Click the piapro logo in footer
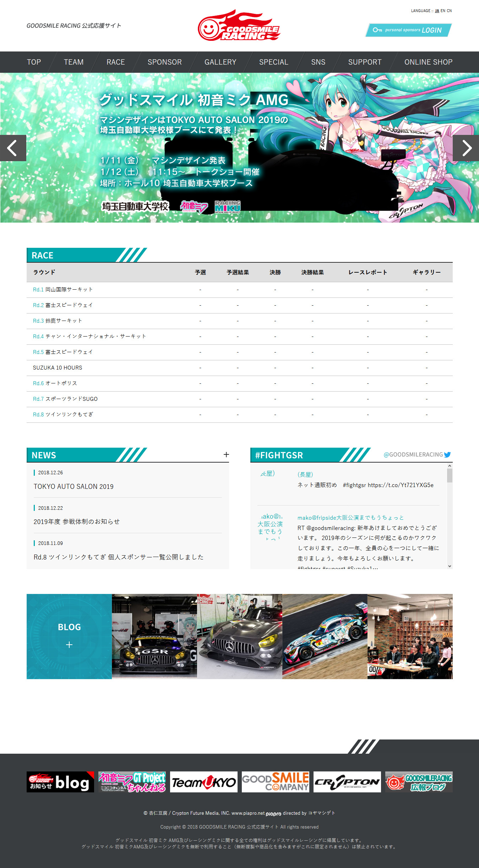479x868 pixels. click(x=273, y=814)
